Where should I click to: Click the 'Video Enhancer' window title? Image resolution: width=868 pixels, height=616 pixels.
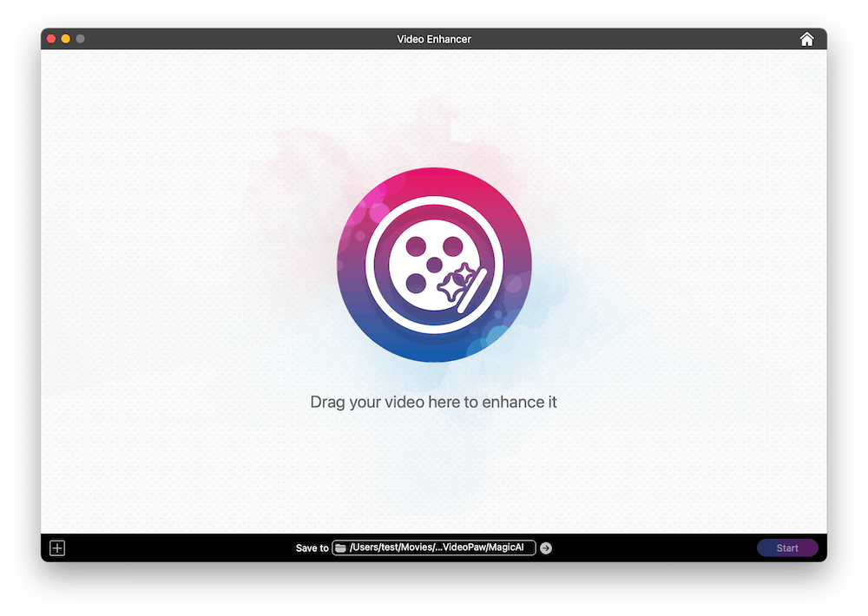(x=433, y=39)
